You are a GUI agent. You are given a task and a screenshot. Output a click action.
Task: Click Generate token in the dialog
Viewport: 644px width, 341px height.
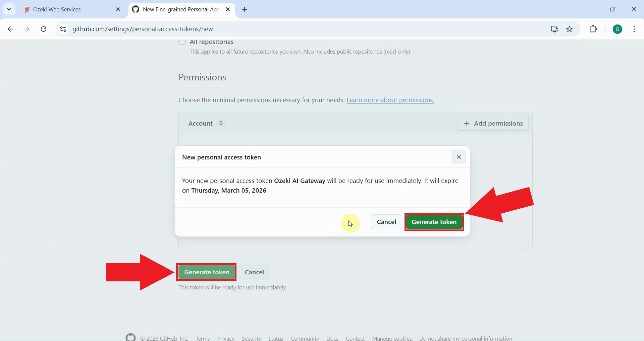pos(434,222)
